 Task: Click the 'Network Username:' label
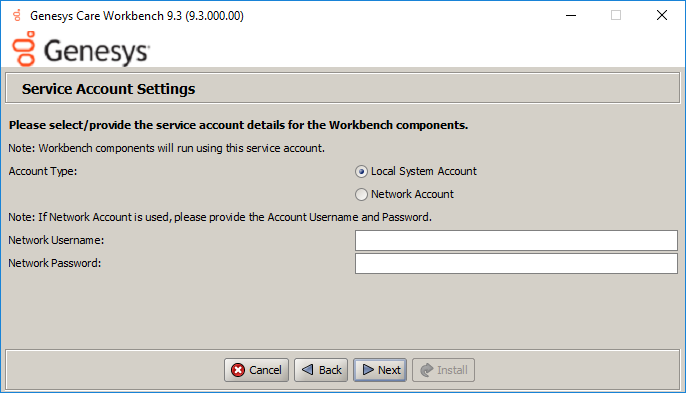(x=56, y=240)
